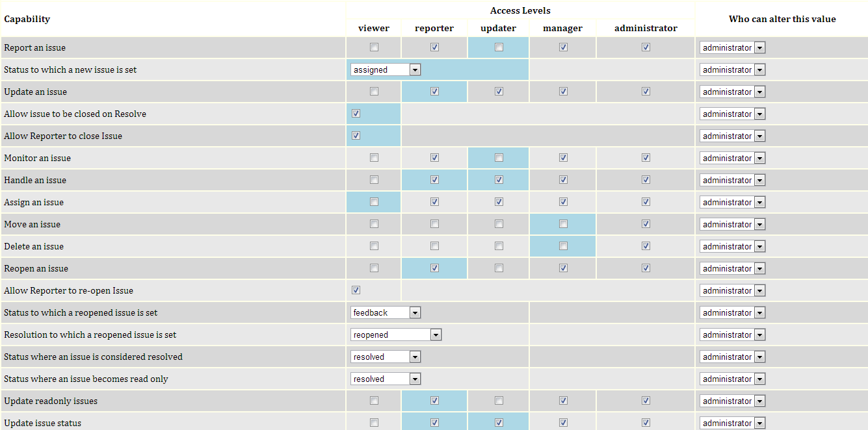Expand Status where issue becomes read only dropdown

[x=386, y=379]
